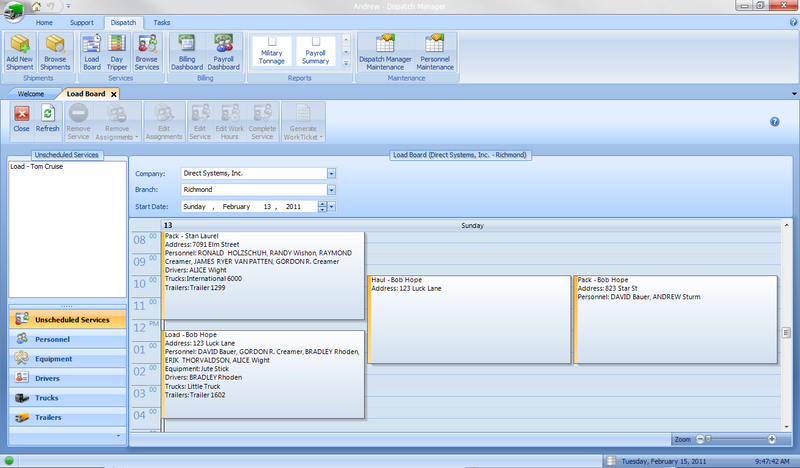Click the ribbon help icon at top right
This screenshot has width=800, height=468.
point(793,22)
